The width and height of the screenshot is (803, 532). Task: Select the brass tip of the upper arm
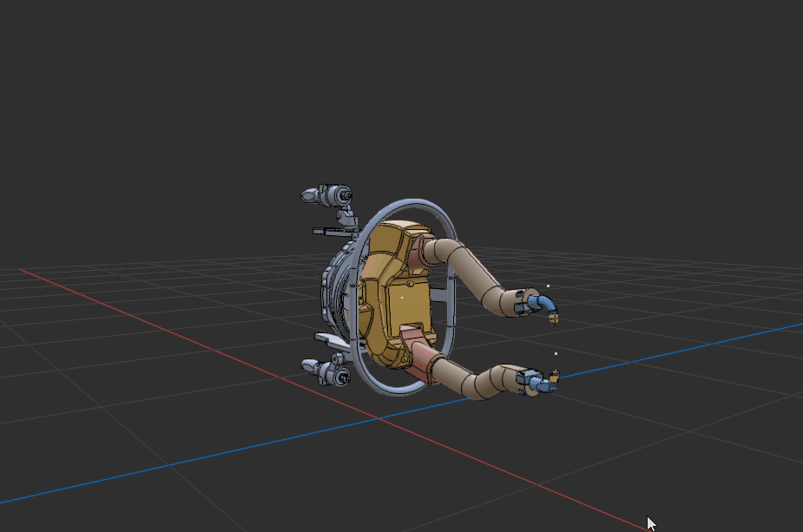[553, 318]
